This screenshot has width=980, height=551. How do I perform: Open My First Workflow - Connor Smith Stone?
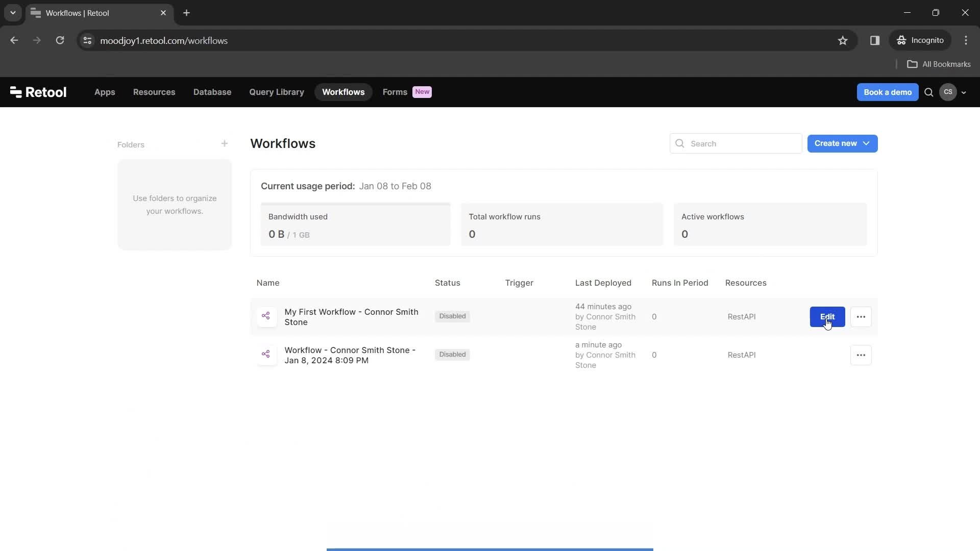click(x=352, y=317)
